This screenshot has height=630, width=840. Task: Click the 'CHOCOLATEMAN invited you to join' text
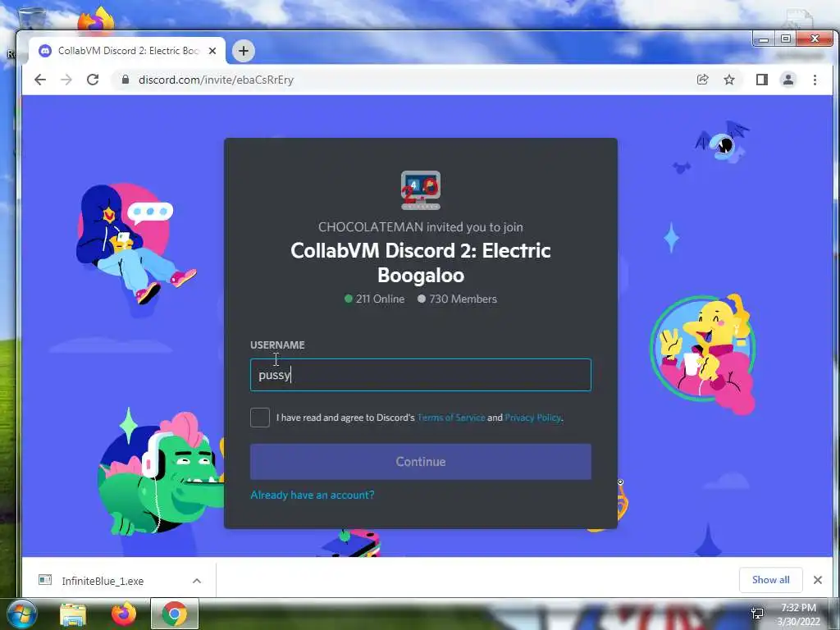click(x=421, y=227)
